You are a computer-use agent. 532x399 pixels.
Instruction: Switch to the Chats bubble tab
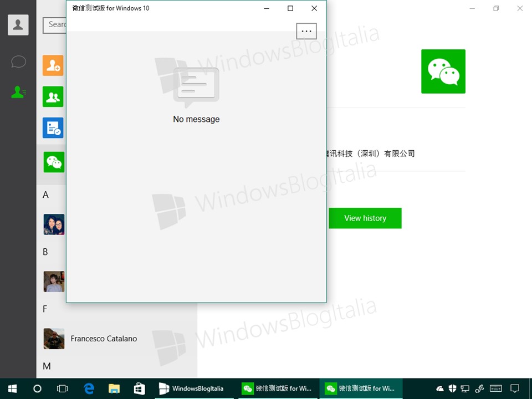[18, 62]
